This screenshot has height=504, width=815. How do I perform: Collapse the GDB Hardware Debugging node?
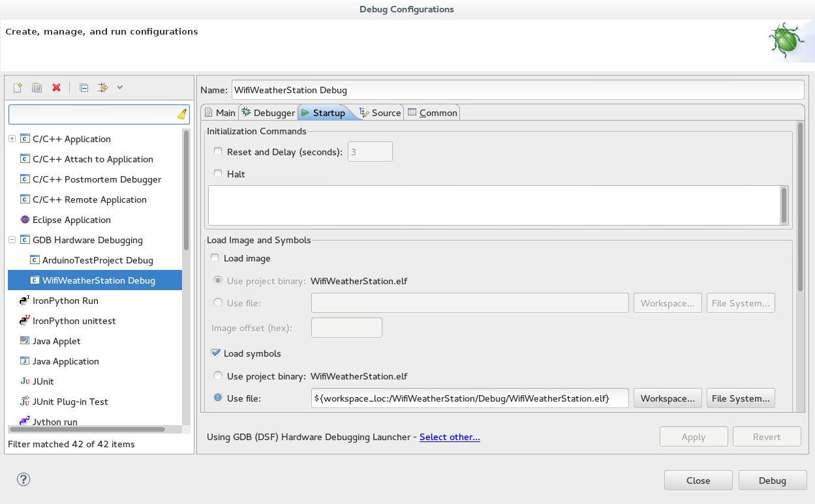[x=12, y=240]
